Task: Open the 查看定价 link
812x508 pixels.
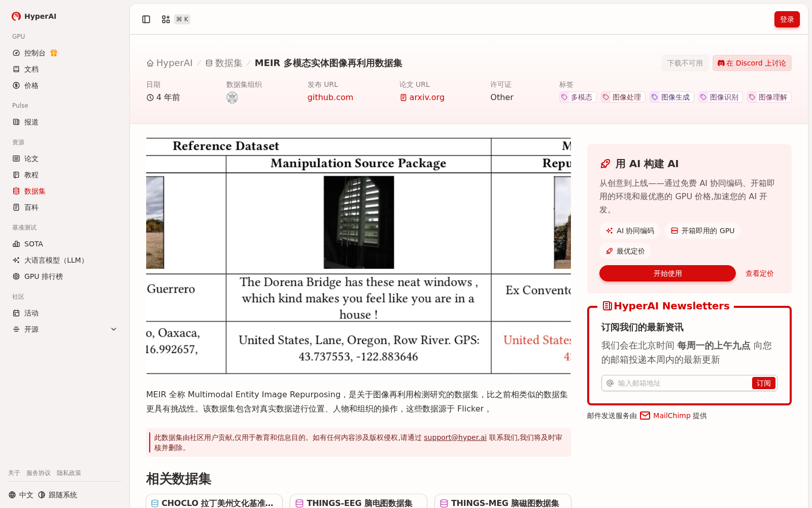Action: click(x=759, y=273)
